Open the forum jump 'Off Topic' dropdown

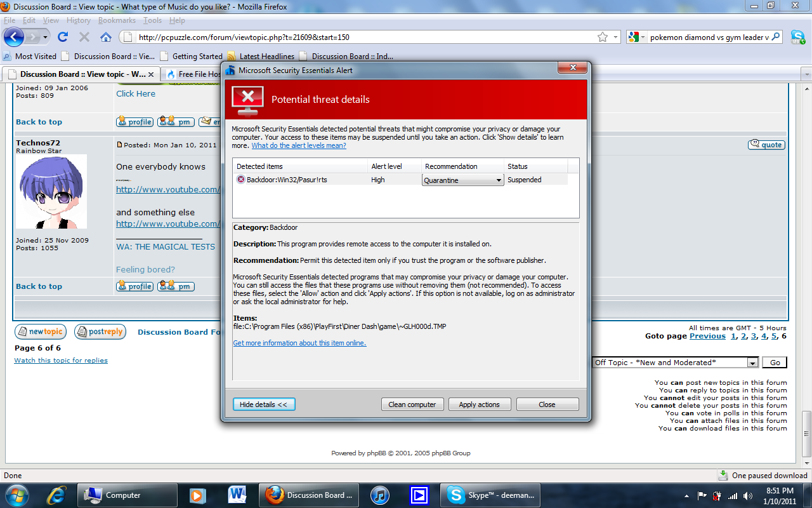(676, 363)
